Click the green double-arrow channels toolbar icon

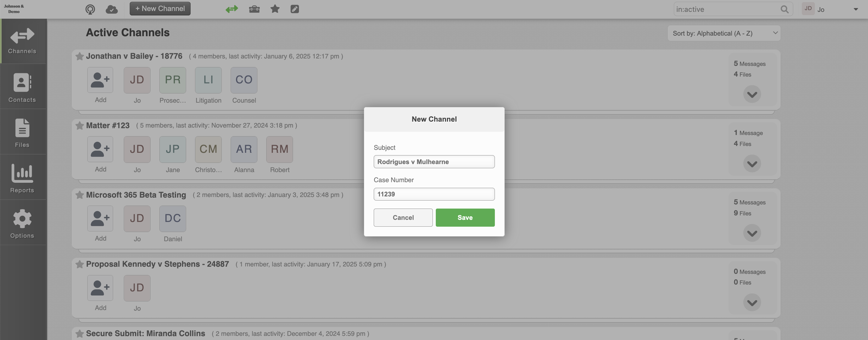click(232, 9)
